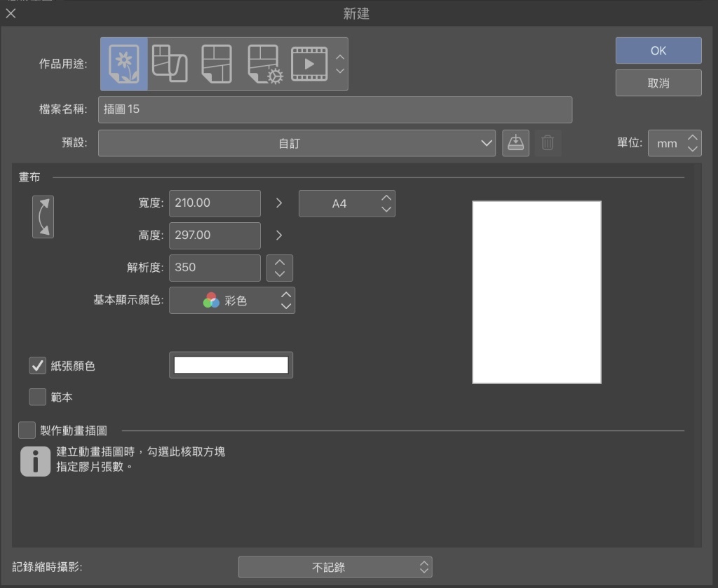Open the A4 paper size dropdown

347,204
